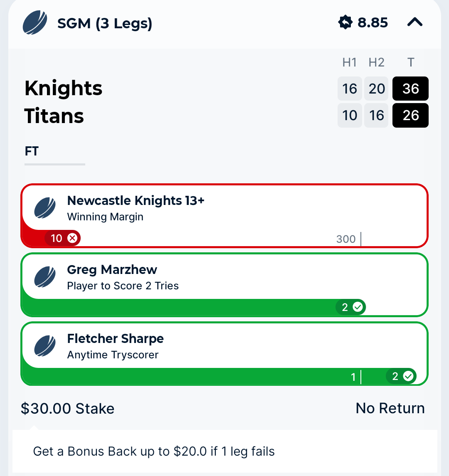The image size is (449, 476).
Task: Click rugby ball icon in Newcastle Knights leg
Action: pyautogui.click(x=45, y=208)
